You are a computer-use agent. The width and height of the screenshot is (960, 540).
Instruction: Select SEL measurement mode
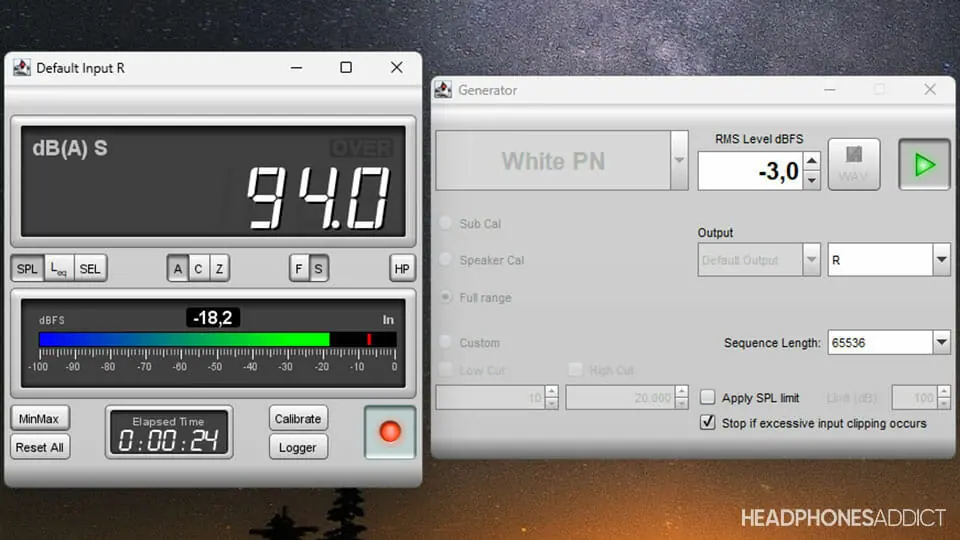[x=90, y=269]
